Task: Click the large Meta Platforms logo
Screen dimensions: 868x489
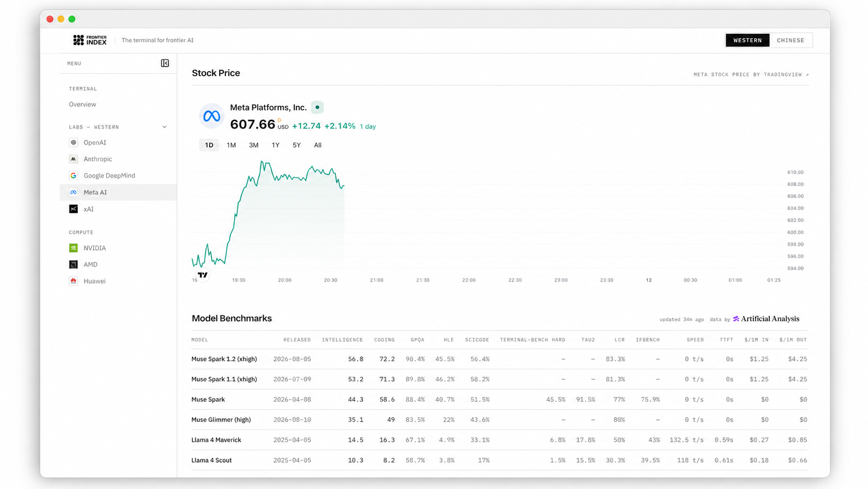Action: point(211,116)
